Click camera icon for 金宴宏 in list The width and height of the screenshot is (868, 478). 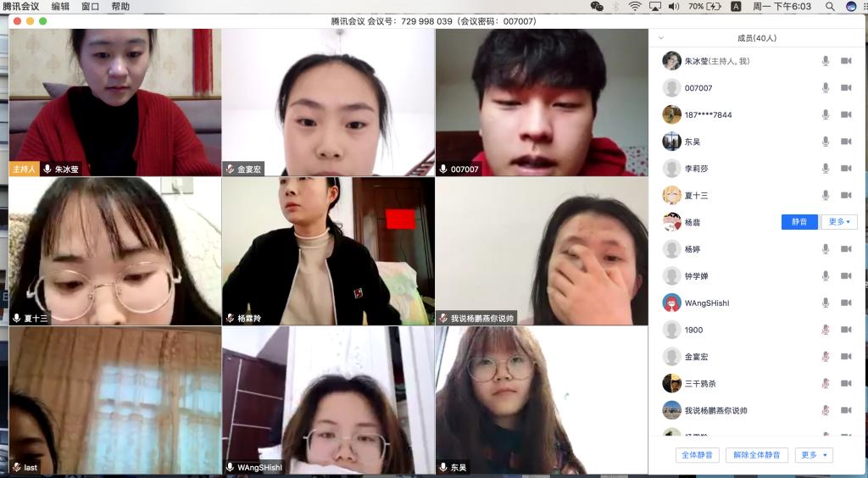click(846, 357)
